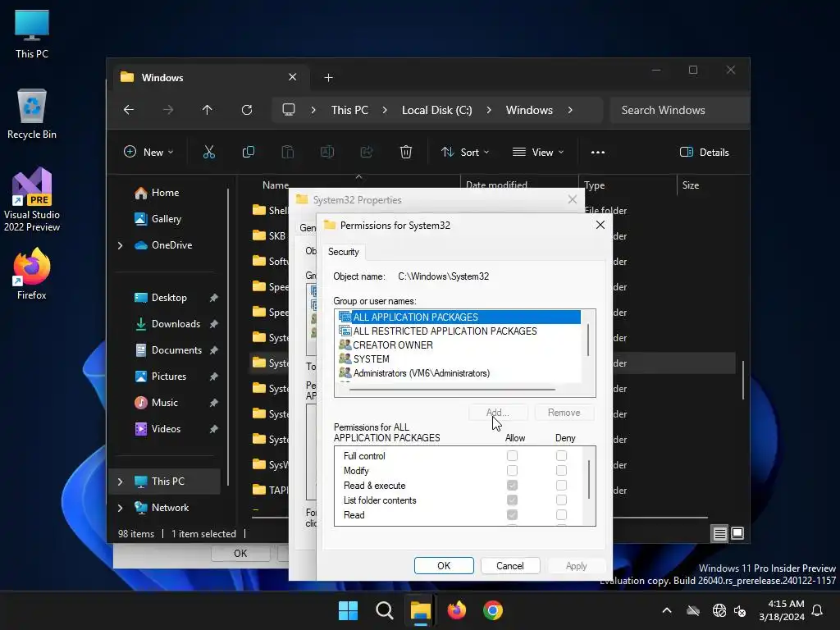Click Cancel in the Permissions dialog

tap(510, 566)
